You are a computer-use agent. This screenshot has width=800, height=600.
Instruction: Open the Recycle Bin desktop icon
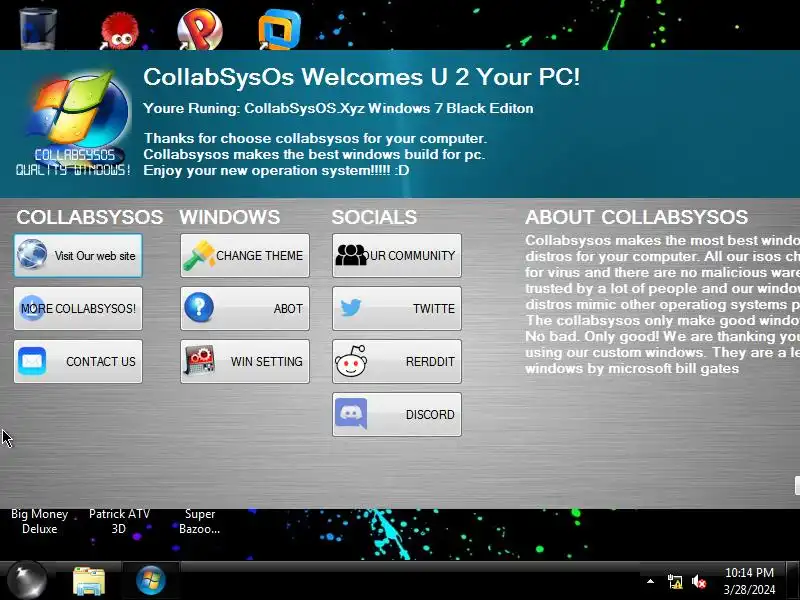click(x=38, y=28)
